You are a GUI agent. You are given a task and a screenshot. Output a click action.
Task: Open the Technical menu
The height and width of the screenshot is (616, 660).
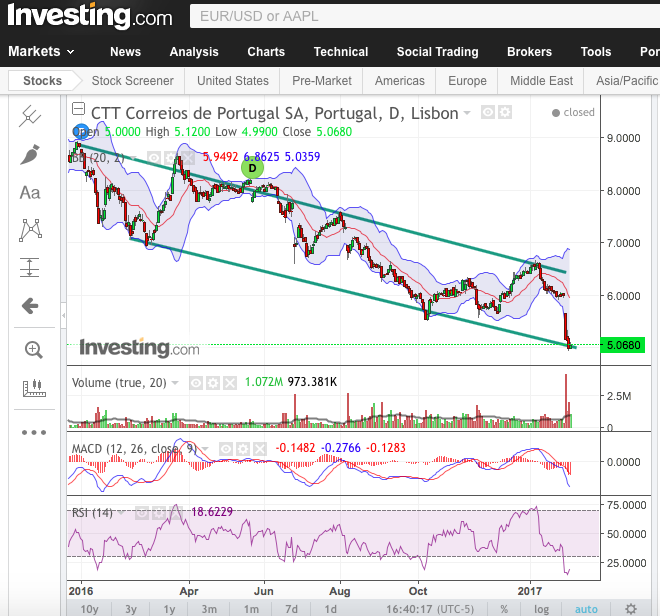(x=341, y=52)
